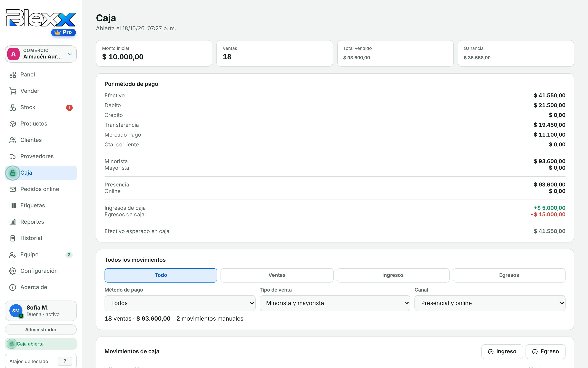The width and height of the screenshot is (588, 368).
Task: Click the Productos package icon
Action: [13, 124]
